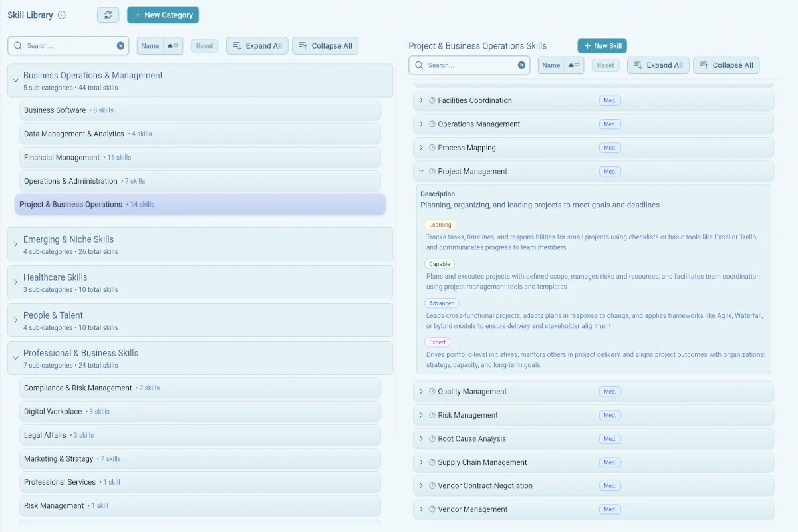Collapse the Business Operations & Management category

[x=15, y=80]
